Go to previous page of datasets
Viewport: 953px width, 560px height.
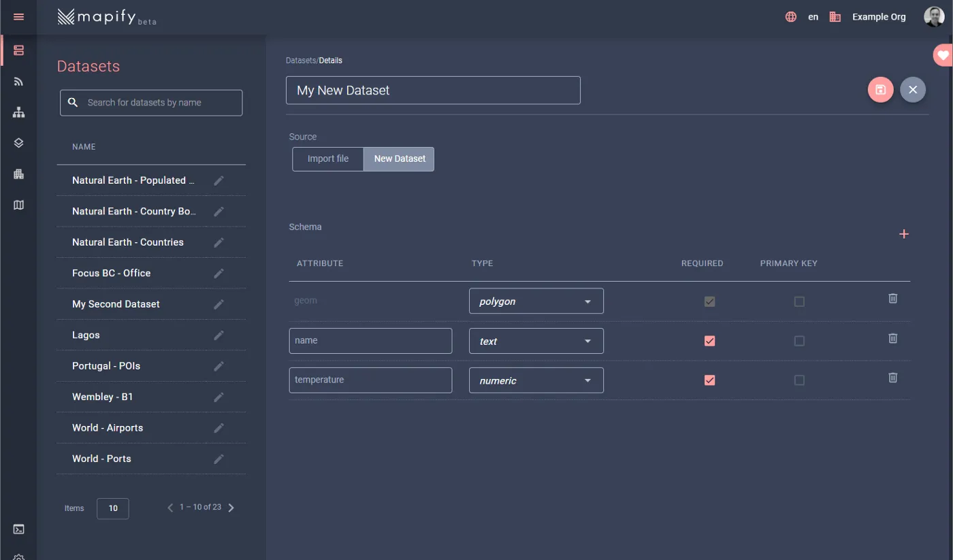point(170,508)
